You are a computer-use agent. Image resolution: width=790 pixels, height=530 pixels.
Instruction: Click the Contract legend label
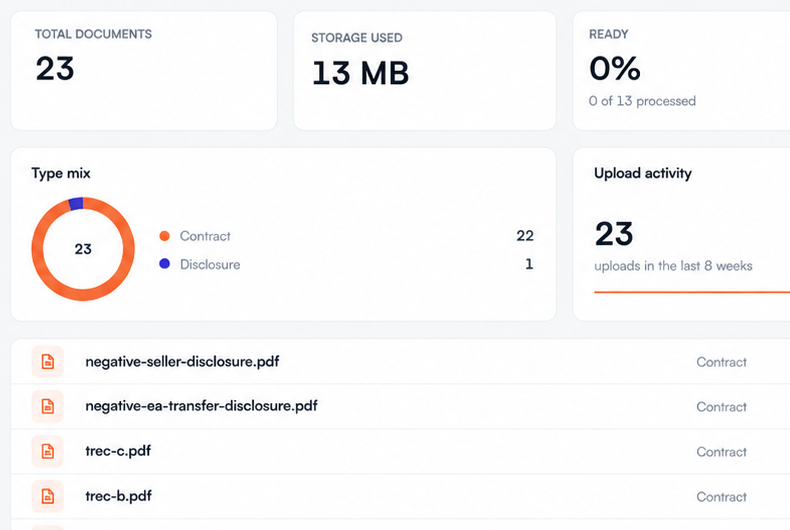[205, 236]
